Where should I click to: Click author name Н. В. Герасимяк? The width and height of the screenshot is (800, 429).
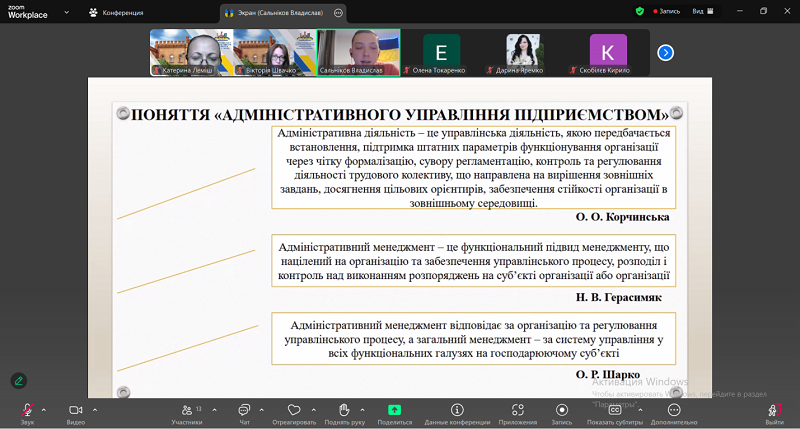618,297
